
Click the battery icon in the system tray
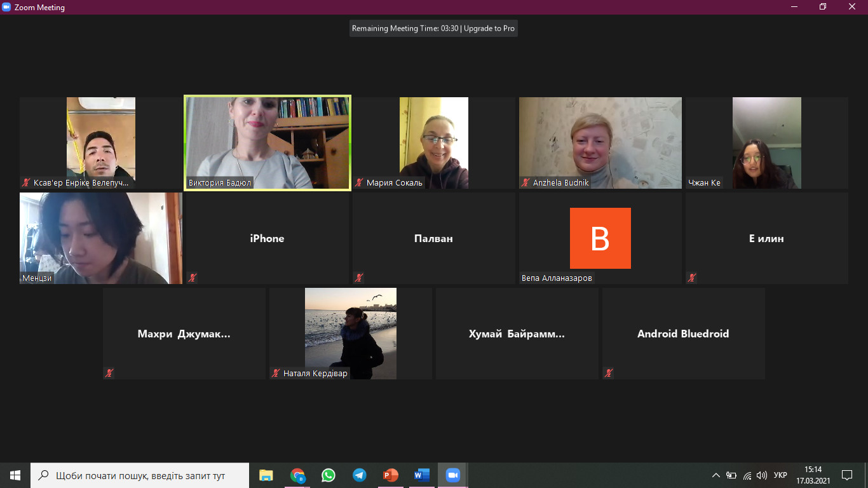tap(731, 475)
